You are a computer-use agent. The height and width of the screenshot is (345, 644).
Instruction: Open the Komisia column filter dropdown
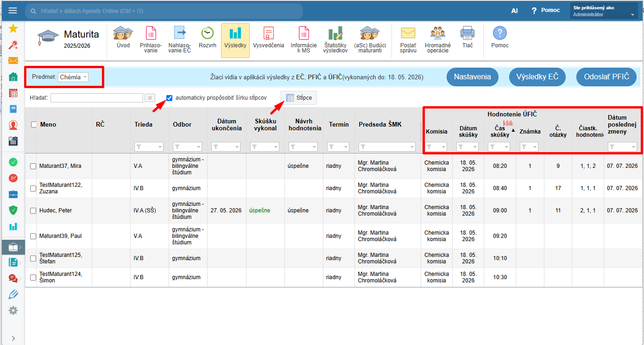point(436,147)
